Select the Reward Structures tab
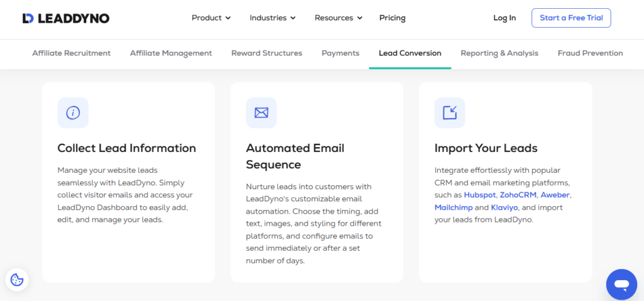The height and width of the screenshot is (301, 644). pyautogui.click(x=267, y=53)
